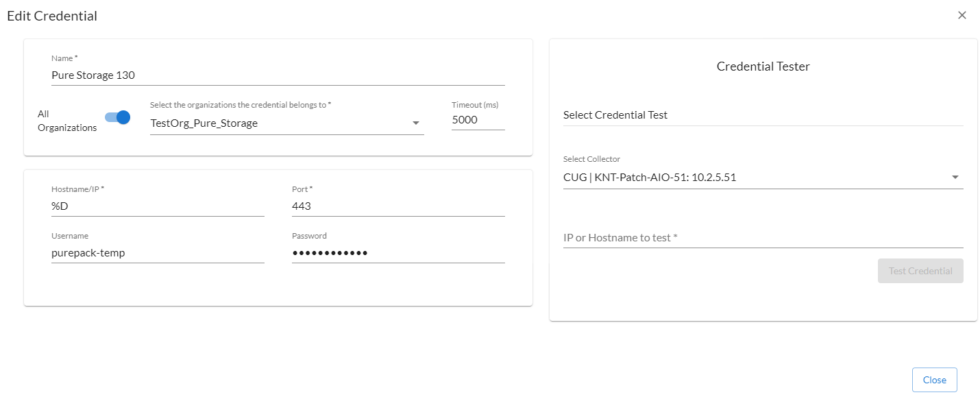
Task: Toggle the All Organizations switch
Action: (118, 117)
